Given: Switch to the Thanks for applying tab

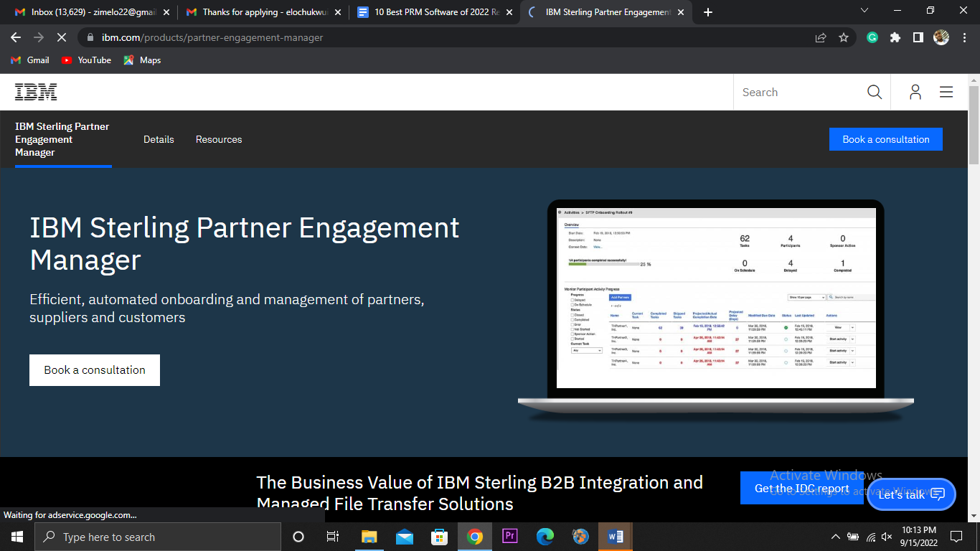Looking at the screenshot, I should coord(263,12).
